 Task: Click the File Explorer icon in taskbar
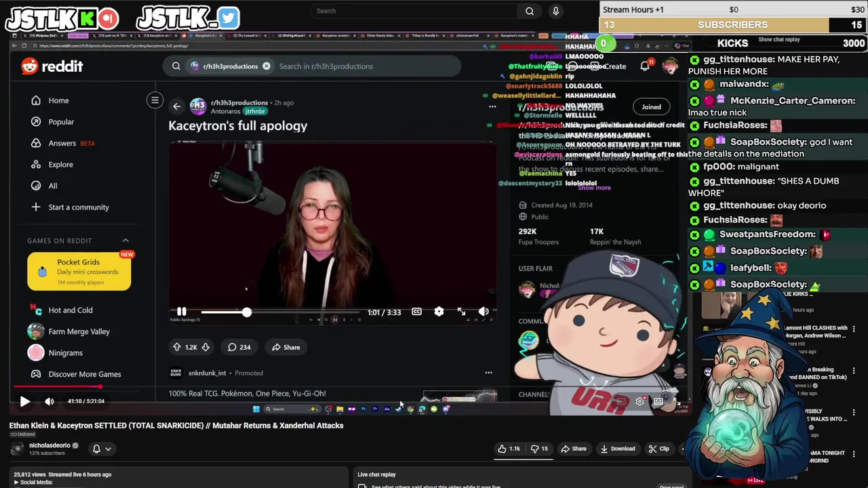click(340, 409)
